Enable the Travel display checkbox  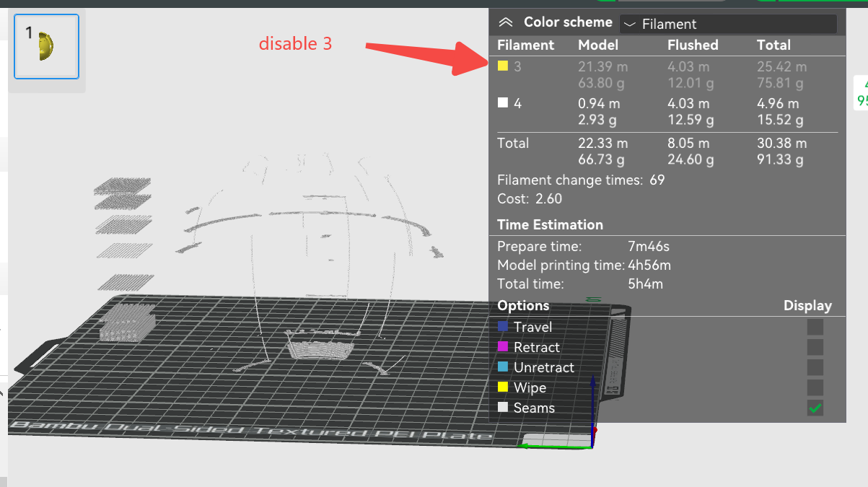[x=815, y=326]
